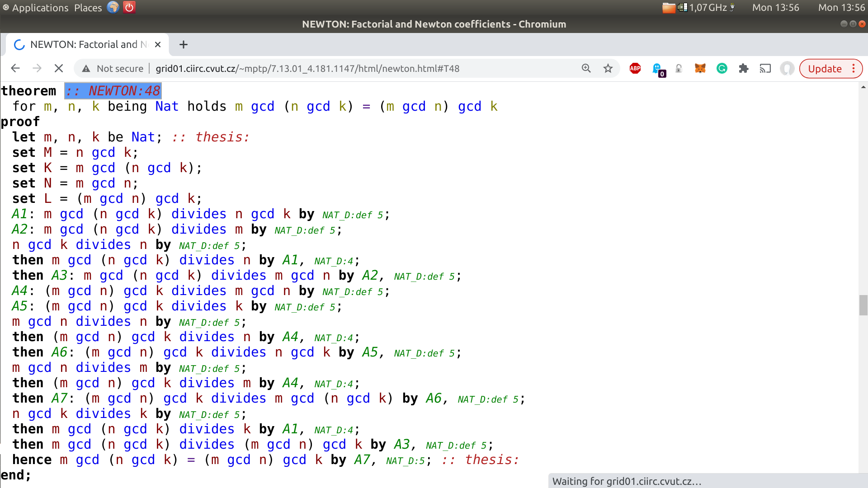Click the Grammarly extension icon
Image resolution: width=868 pixels, height=488 pixels.
(722, 69)
